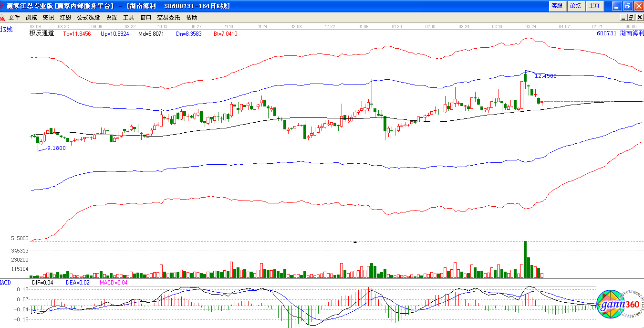
Task: Click the Dn=8.3583 indicator value
Action: click(188, 34)
